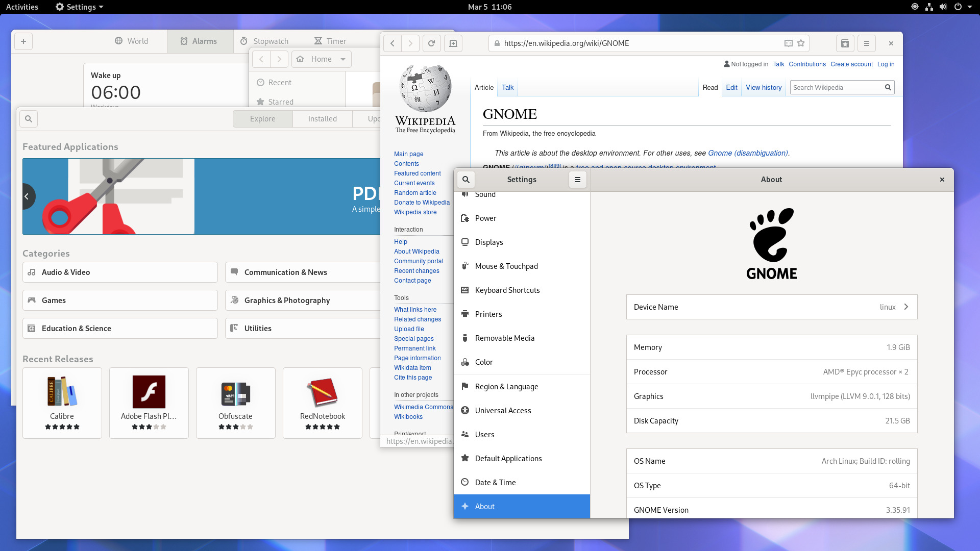The height and width of the screenshot is (551, 980).
Task: Open Utilities category in Software
Action: coord(303,329)
